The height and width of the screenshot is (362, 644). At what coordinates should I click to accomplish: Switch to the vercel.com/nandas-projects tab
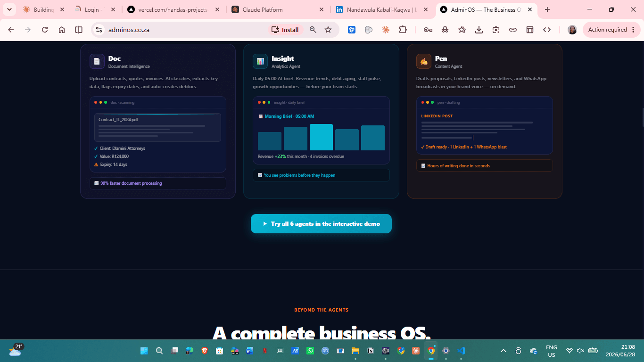(173, 9)
